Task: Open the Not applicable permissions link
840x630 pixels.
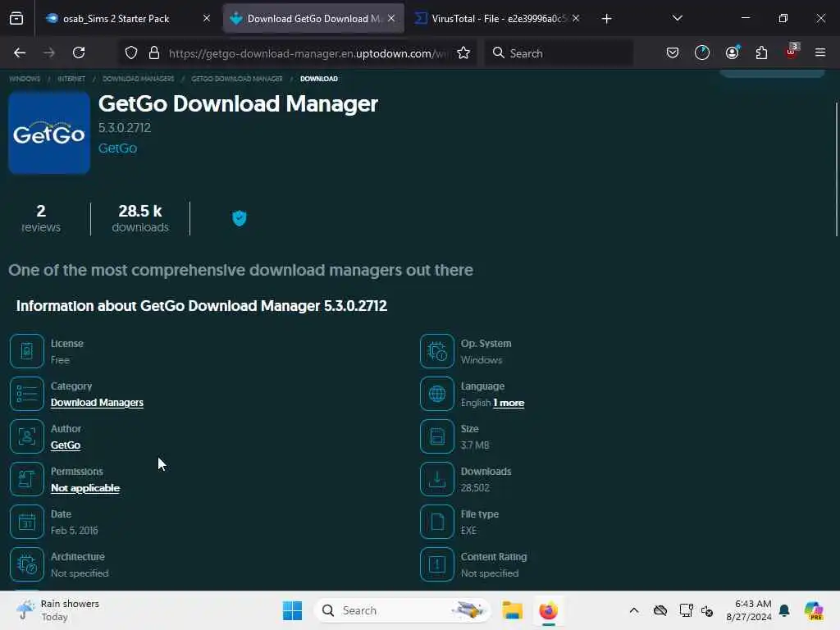Action: coord(85,488)
